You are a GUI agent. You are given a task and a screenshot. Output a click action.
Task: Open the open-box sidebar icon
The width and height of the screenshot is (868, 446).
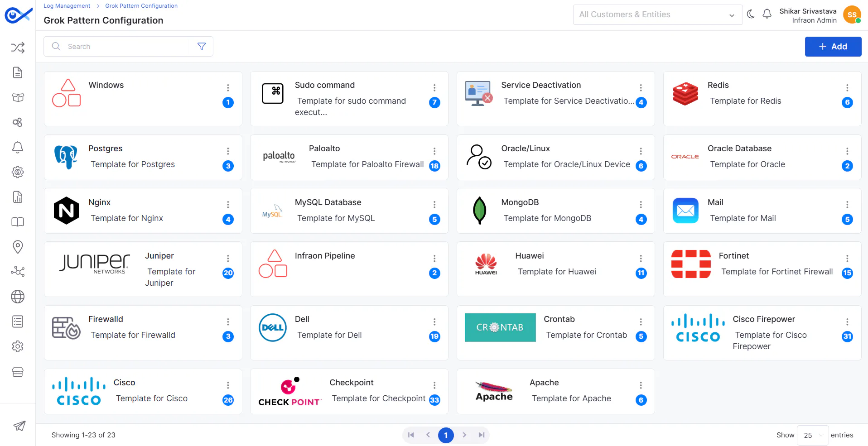click(18, 97)
